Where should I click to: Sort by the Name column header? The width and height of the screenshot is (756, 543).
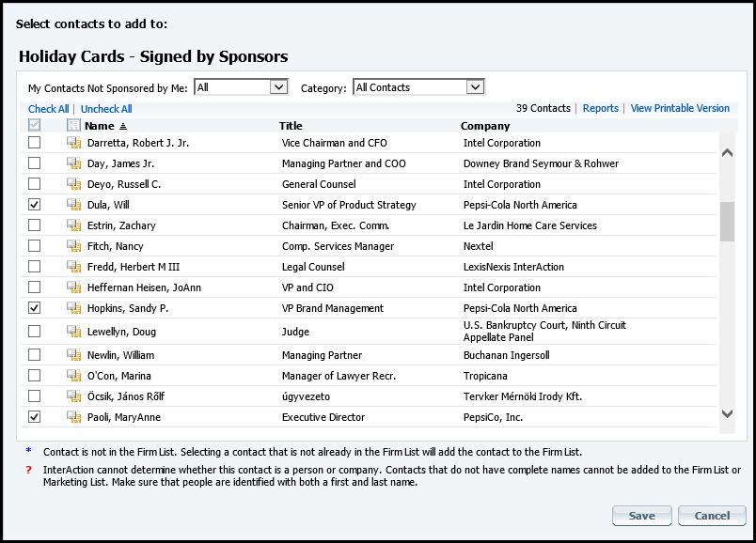(100, 126)
